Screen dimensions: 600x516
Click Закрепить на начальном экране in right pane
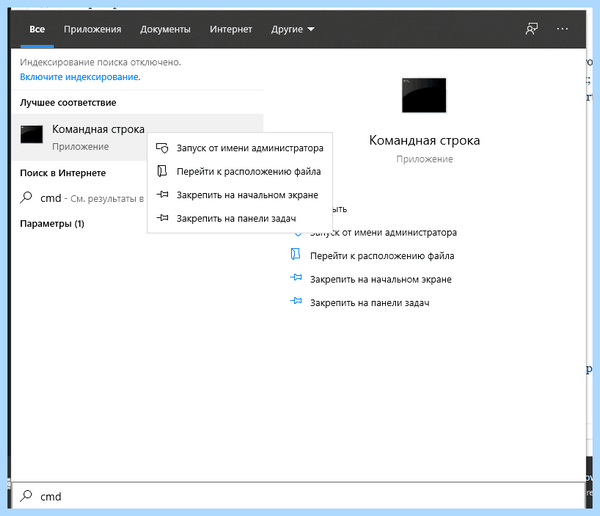click(x=381, y=279)
